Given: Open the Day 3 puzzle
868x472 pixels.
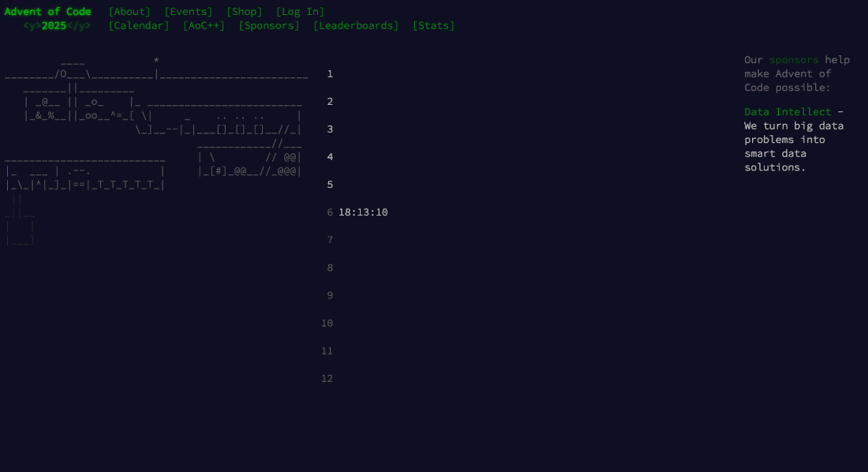Looking at the screenshot, I should (x=330, y=129).
